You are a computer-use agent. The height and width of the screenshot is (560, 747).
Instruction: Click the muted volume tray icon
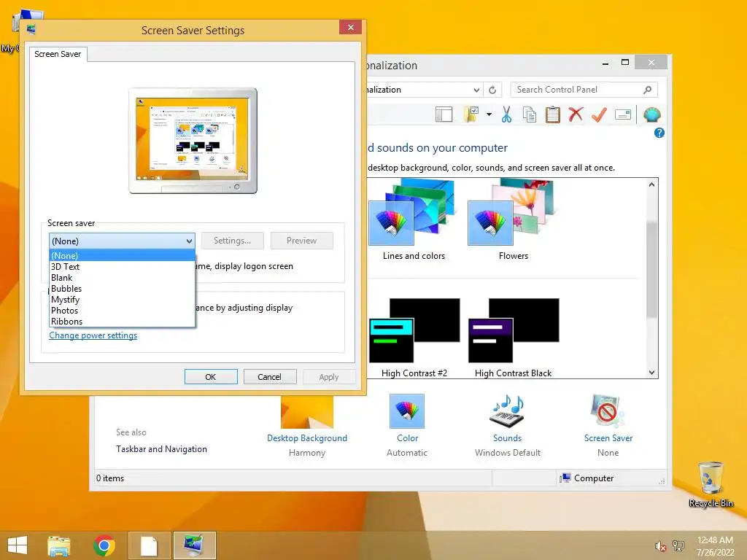660,546
